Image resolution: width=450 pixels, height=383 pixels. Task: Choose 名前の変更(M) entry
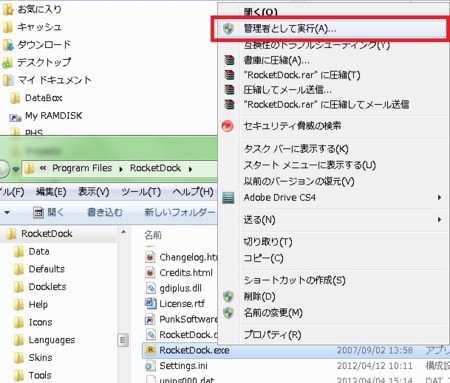pos(273,313)
